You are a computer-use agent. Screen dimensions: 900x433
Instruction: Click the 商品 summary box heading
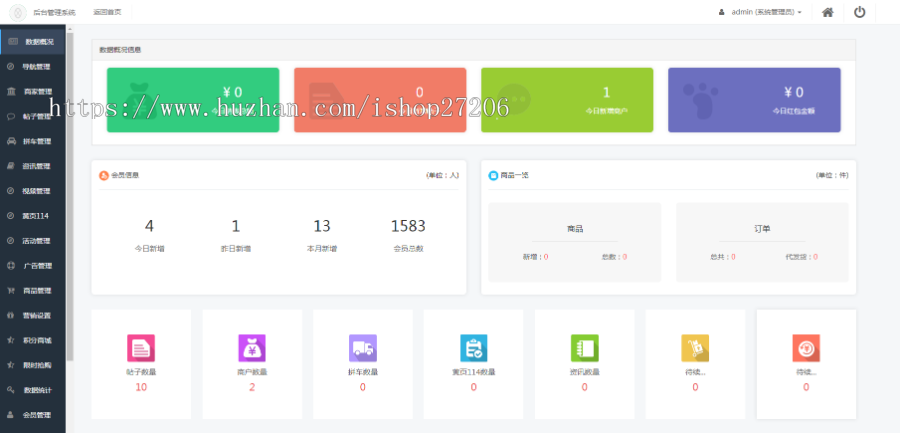[x=575, y=229]
